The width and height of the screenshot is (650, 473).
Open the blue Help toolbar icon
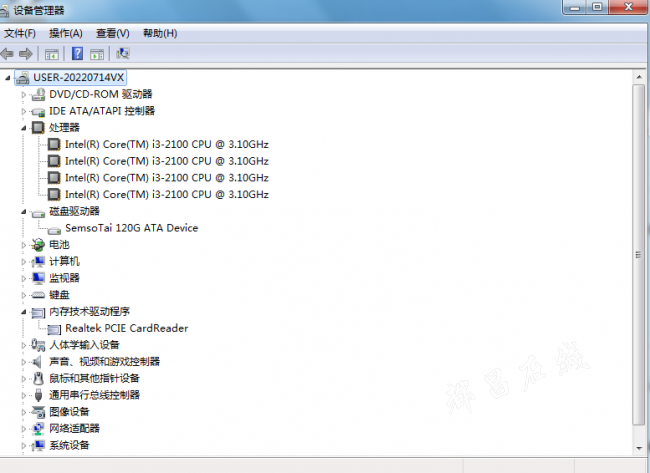click(x=78, y=53)
